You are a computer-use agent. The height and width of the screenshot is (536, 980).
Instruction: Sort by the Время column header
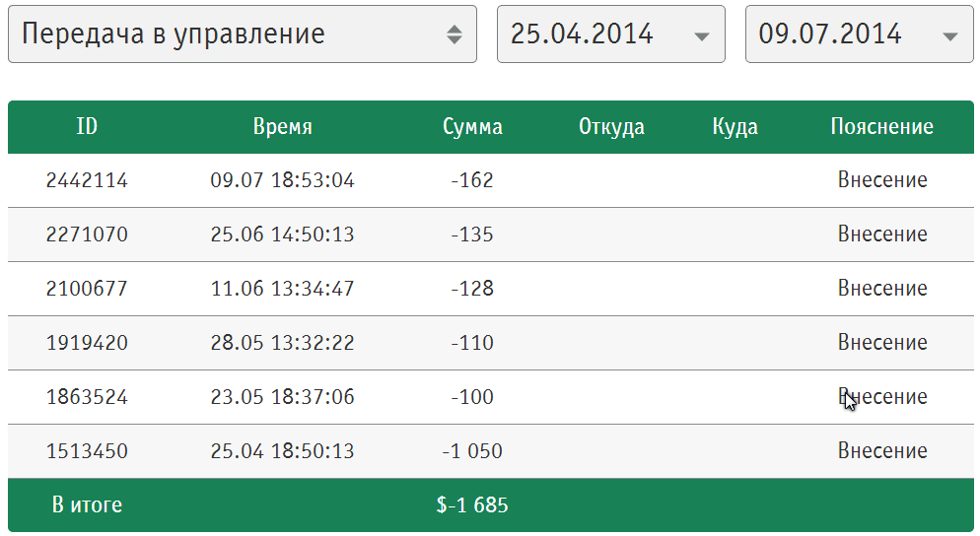[282, 127]
